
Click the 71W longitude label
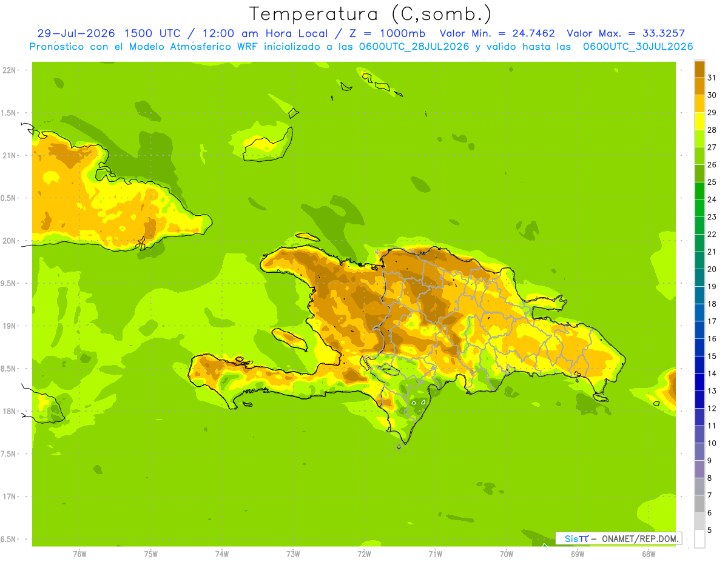435,554
